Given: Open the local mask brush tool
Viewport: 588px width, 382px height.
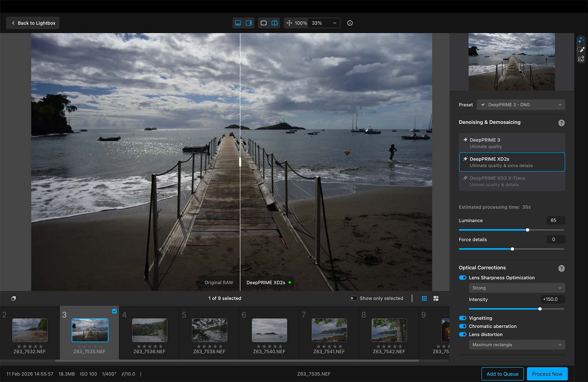Looking at the screenshot, I should (x=580, y=49).
